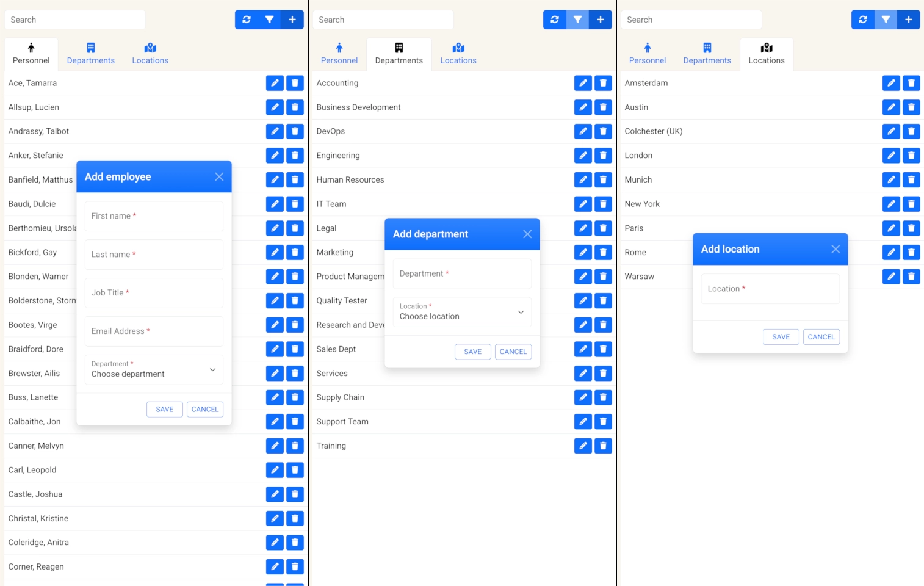Refresh the Personnel panel list
Image resolution: width=924 pixels, height=586 pixels.
click(x=247, y=20)
